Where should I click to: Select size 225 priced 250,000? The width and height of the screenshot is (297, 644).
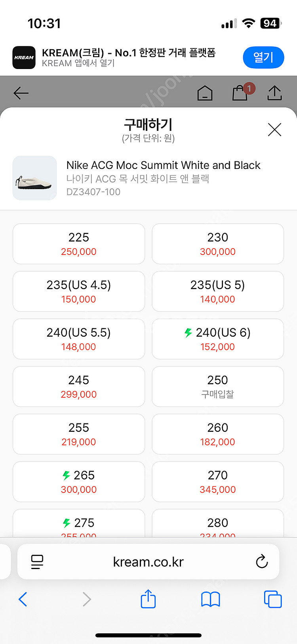point(79,244)
